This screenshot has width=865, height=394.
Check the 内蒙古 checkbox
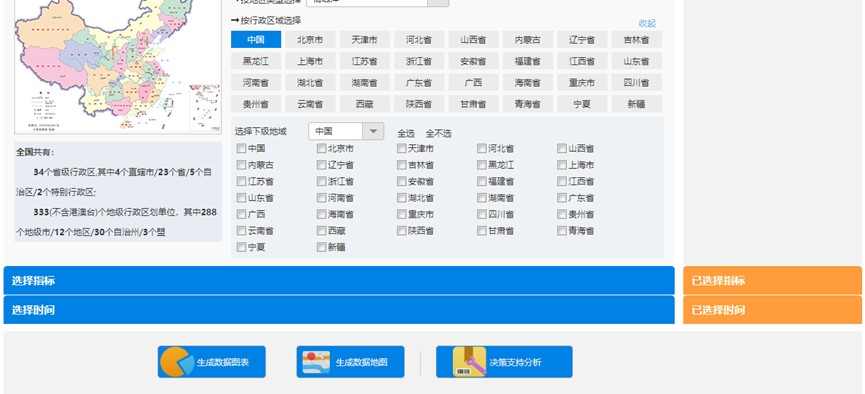[241, 165]
